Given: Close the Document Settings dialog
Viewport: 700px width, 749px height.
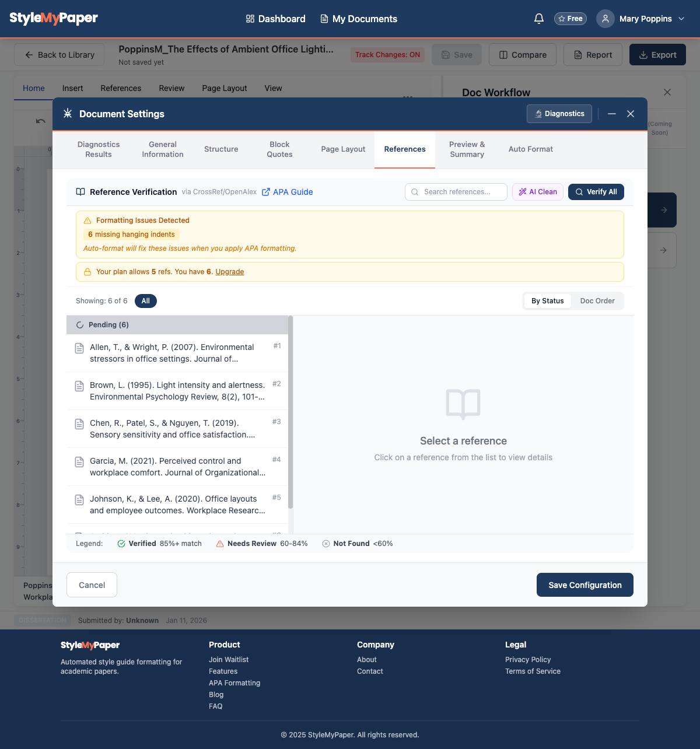Looking at the screenshot, I should (631, 114).
